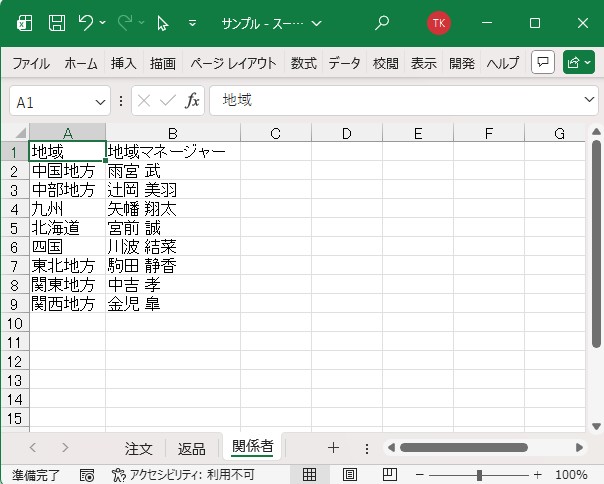Open the Name Box dropdown arrow
Viewport: 604px width, 484px height.
click(x=100, y=102)
